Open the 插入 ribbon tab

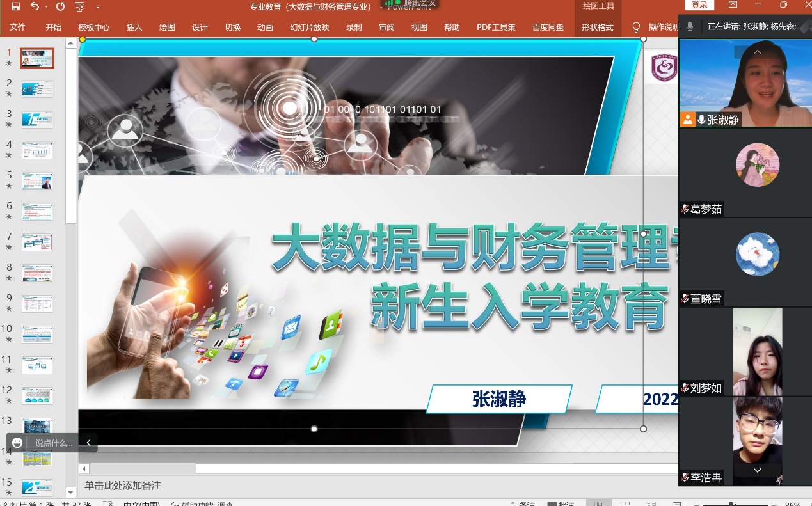134,28
